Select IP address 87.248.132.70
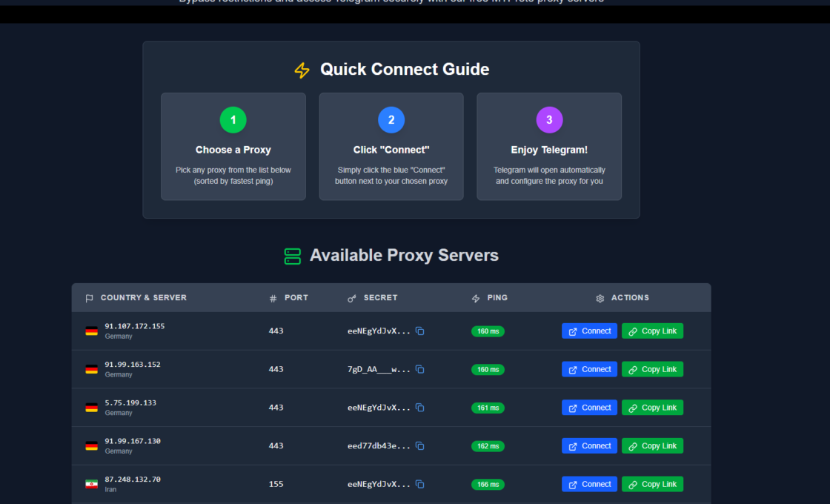This screenshot has width=830, height=504. [133, 479]
